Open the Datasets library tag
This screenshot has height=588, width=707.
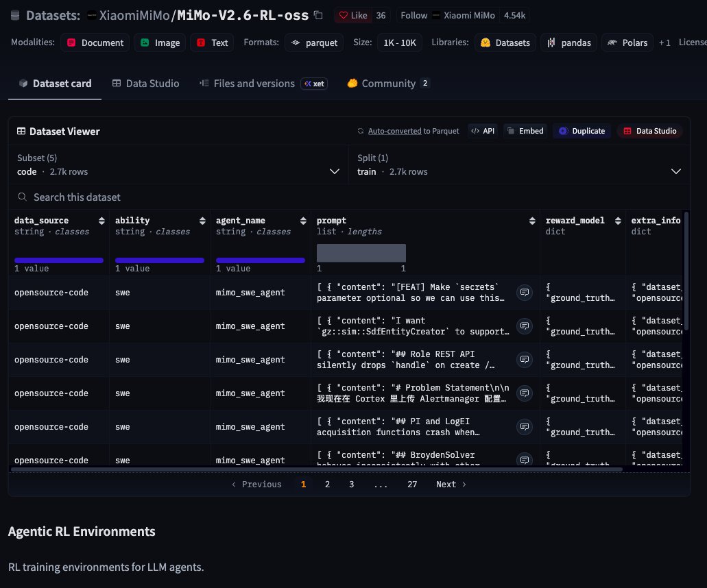click(x=505, y=42)
